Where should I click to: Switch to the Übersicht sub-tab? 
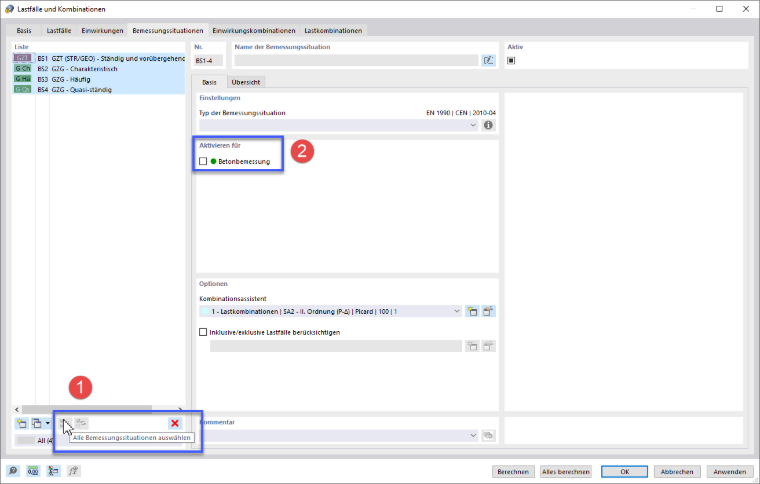click(246, 82)
